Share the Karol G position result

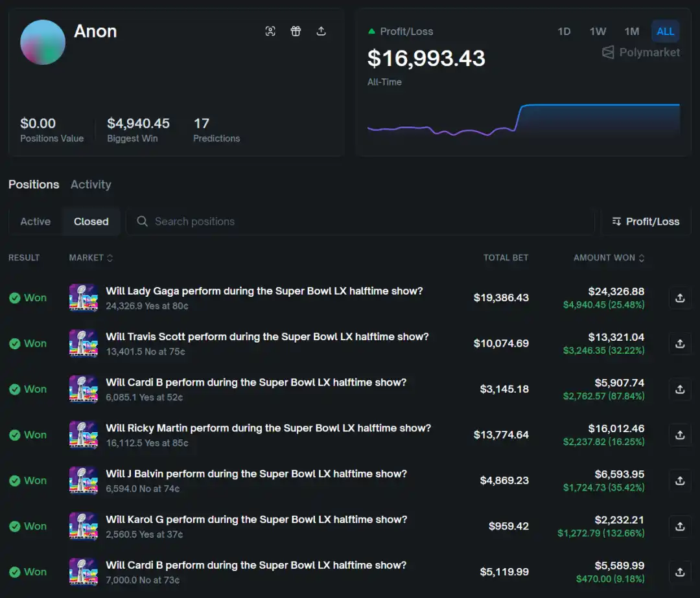click(x=680, y=526)
